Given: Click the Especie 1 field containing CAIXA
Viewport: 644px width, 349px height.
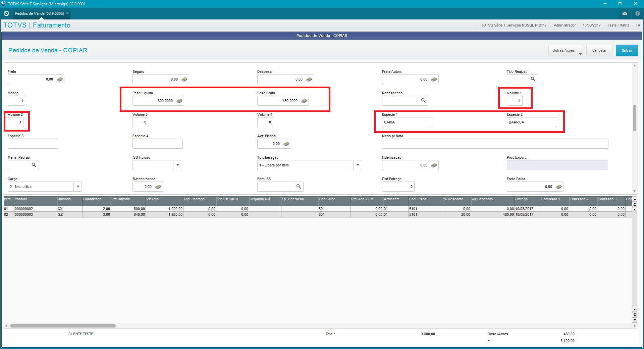Looking at the screenshot, I should [x=407, y=122].
